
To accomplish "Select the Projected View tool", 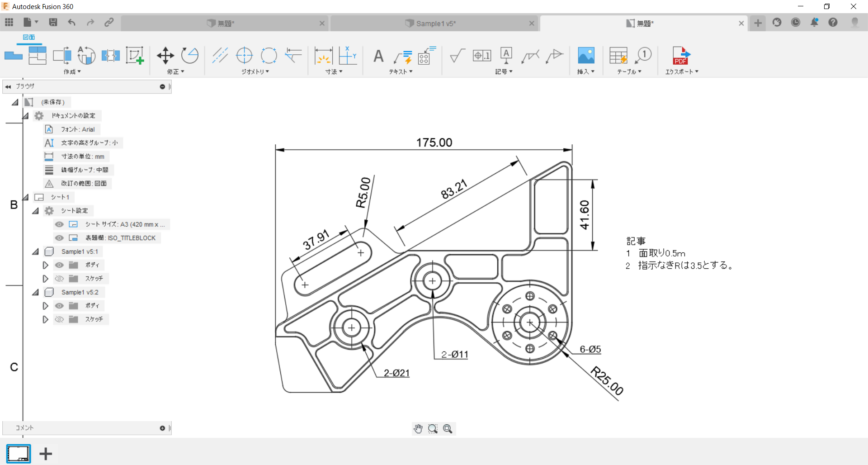I will click(38, 56).
